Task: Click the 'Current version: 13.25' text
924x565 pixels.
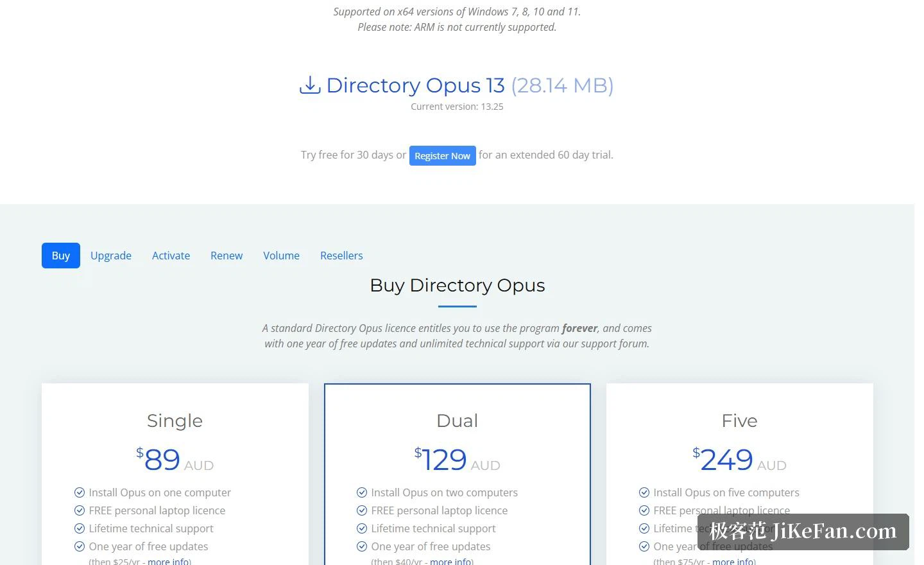Action: click(x=457, y=107)
